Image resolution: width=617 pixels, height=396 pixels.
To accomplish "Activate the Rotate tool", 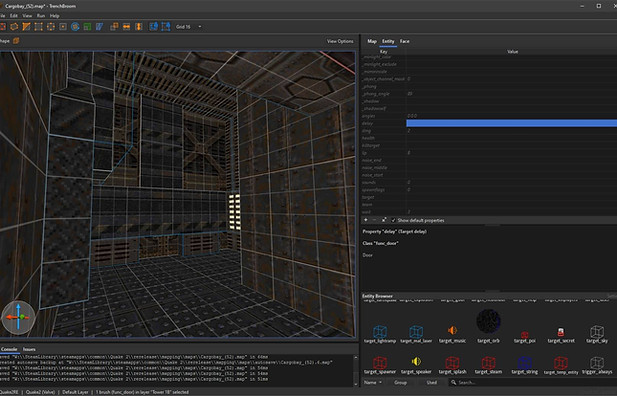I will click(x=75, y=27).
